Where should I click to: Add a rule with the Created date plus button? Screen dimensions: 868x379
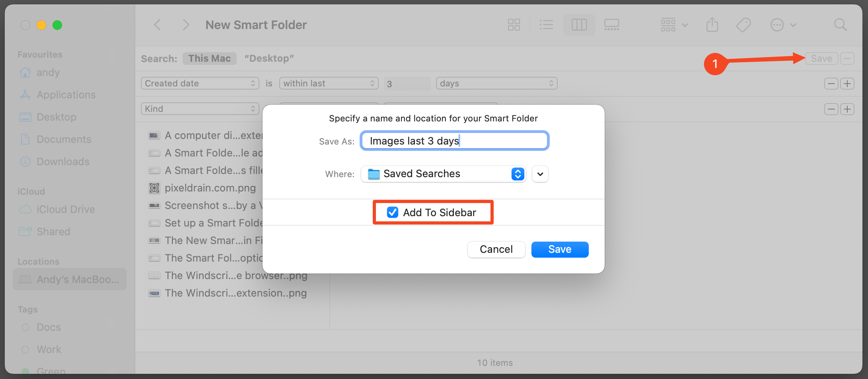point(847,84)
